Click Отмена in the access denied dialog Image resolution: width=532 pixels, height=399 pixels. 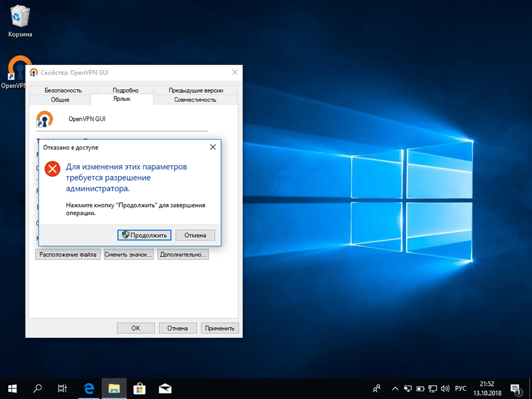pos(195,235)
